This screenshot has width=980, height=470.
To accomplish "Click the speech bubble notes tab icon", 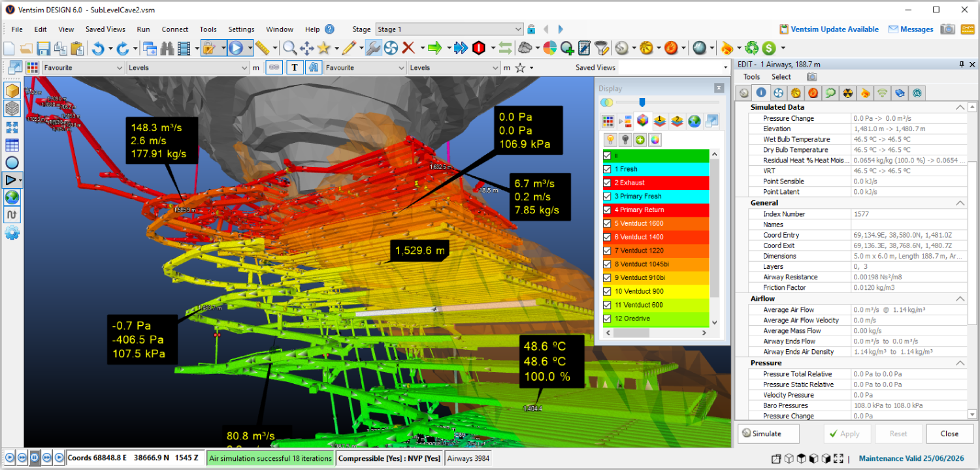I will 830,93.
